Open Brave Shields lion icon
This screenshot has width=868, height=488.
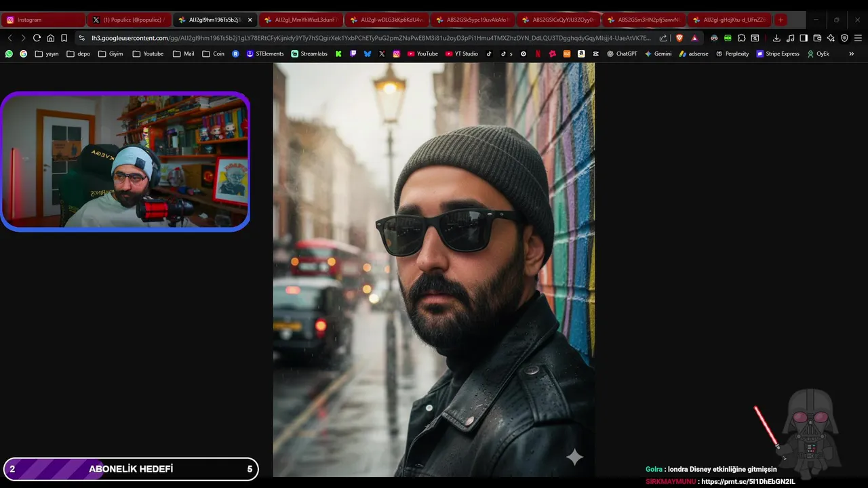tap(679, 38)
